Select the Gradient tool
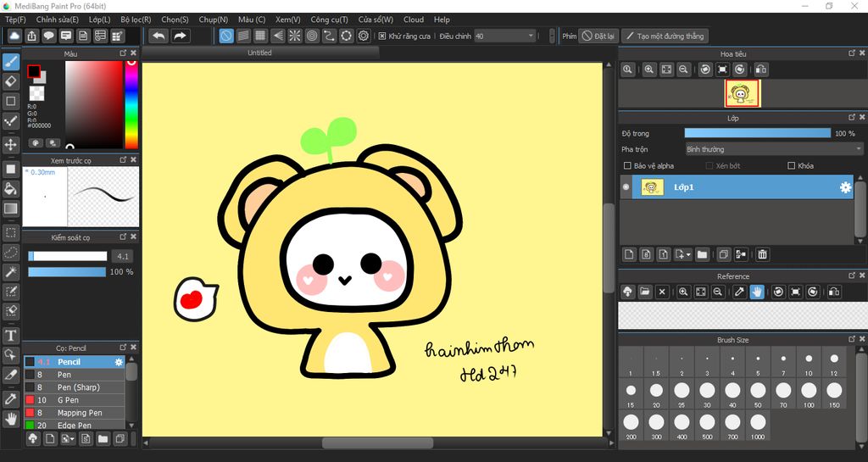Viewport: 868px width, 462px height. tap(10, 209)
